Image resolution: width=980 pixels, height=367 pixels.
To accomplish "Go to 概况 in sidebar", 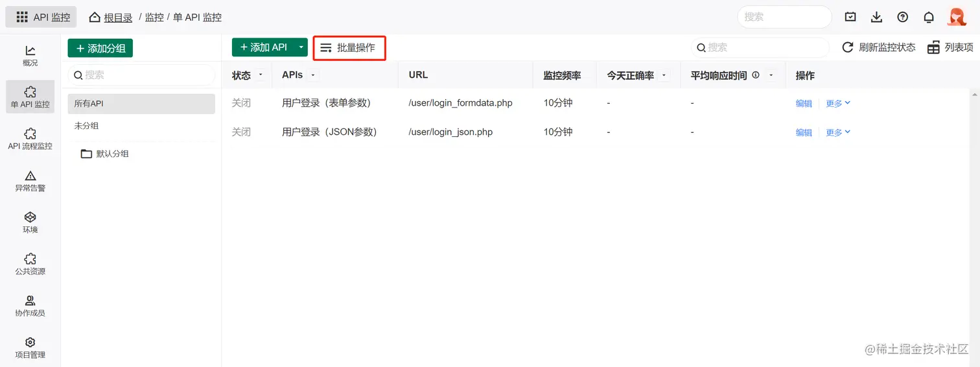I will click(x=30, y=56).
